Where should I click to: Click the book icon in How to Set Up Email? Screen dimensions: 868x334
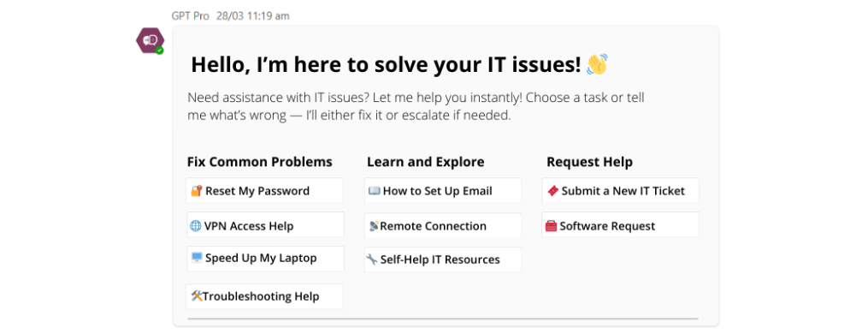pos(375,191)
